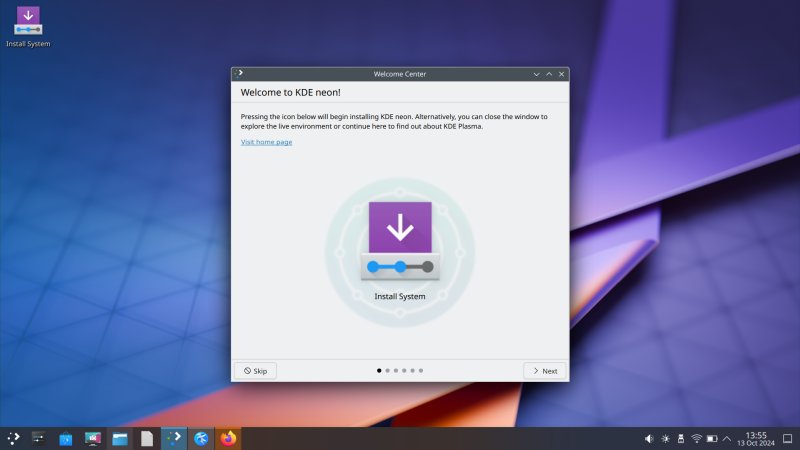Click the Show Desktop button in panel

(788, 439)
